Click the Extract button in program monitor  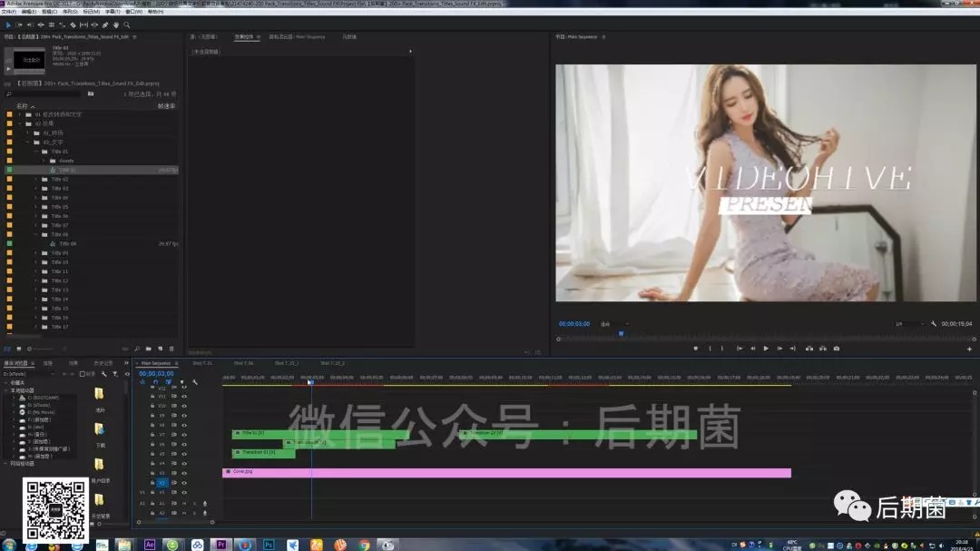(822, 349)
